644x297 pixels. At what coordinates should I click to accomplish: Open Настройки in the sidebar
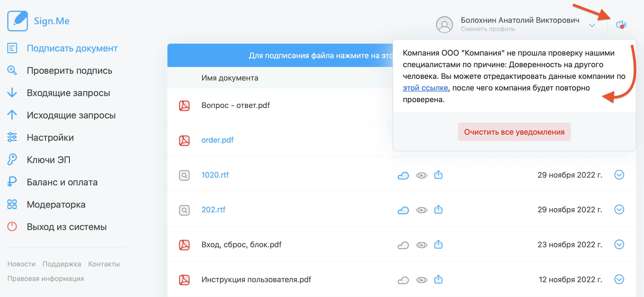point(50,138)
